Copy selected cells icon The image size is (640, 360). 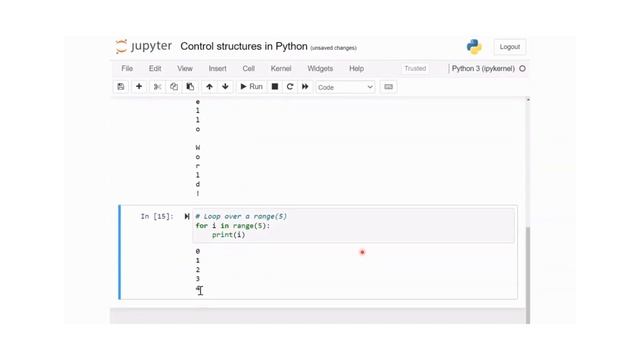pos(174,87)
